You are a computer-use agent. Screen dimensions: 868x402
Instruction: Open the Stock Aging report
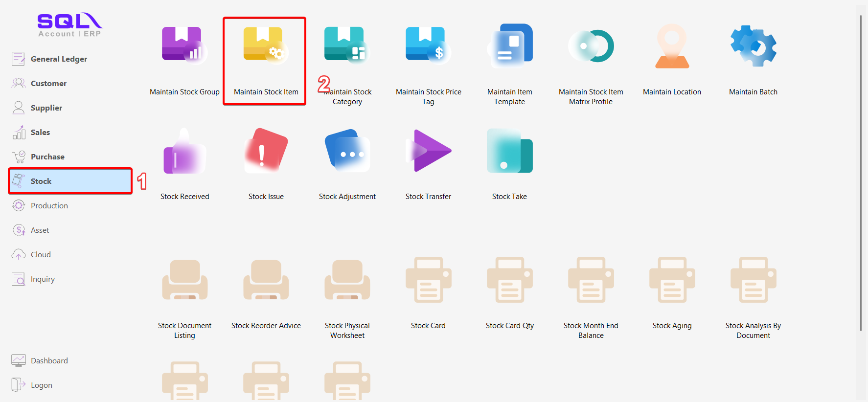[672, 281]
